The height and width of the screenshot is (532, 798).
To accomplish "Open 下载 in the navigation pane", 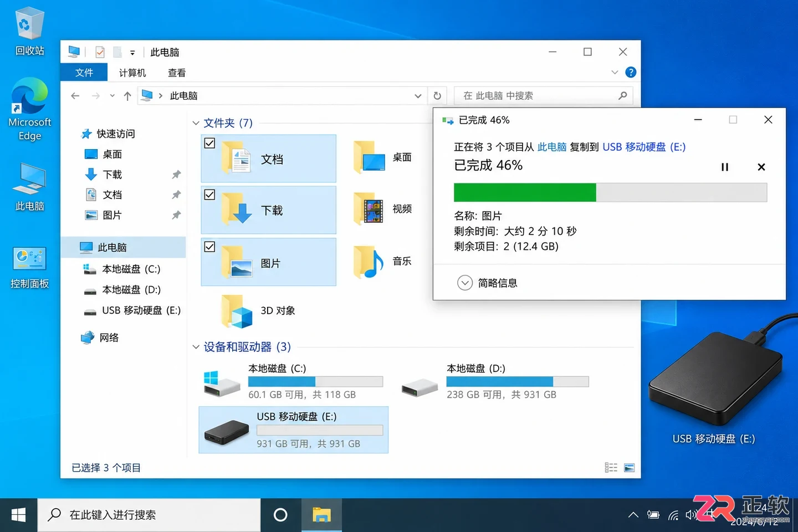I will (x=103, y=175).
